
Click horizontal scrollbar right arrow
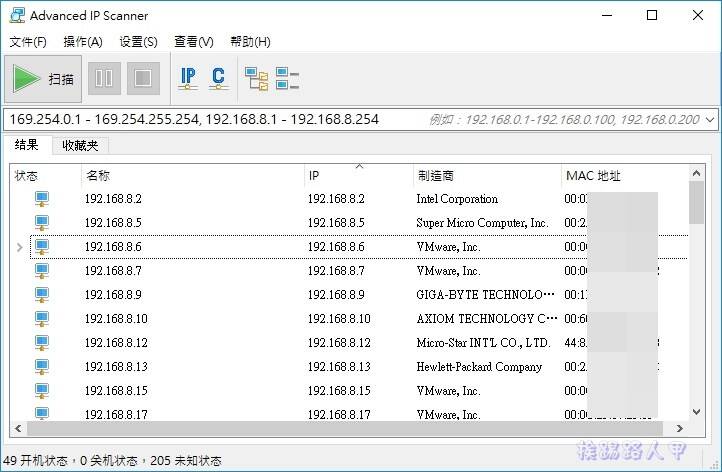tap(680, 428)
